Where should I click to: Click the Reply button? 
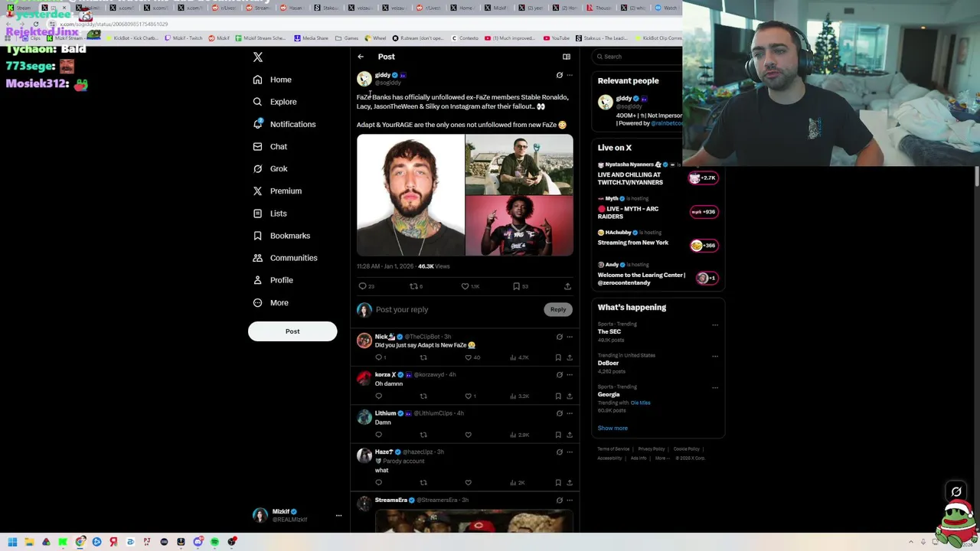(x=558, y=310)
